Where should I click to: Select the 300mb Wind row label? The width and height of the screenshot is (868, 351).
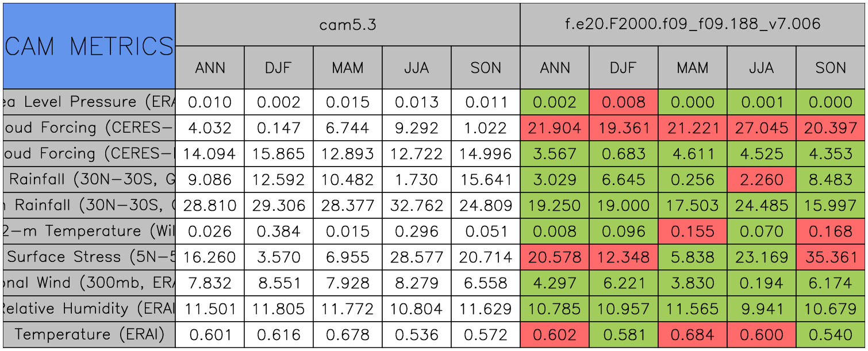point(89,283)
